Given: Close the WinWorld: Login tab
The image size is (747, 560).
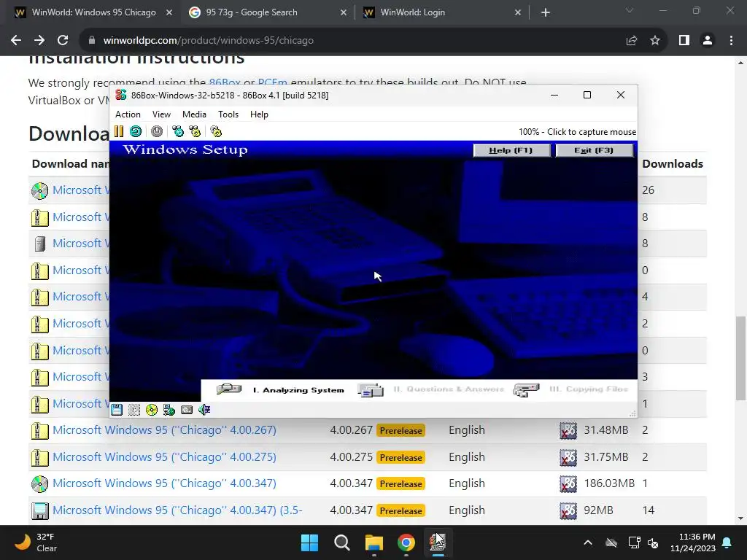Looking at the screenshot, I should [518, 12].
